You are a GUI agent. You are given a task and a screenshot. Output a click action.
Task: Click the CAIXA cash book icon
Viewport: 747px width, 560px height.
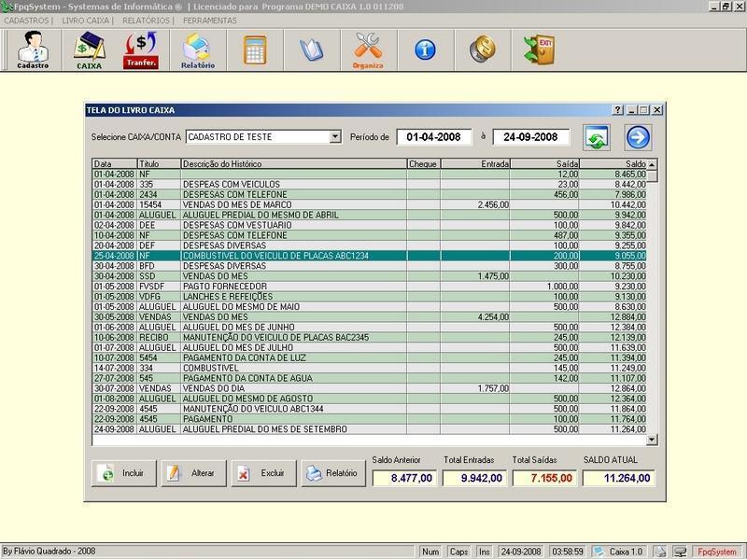coord(89,50)
